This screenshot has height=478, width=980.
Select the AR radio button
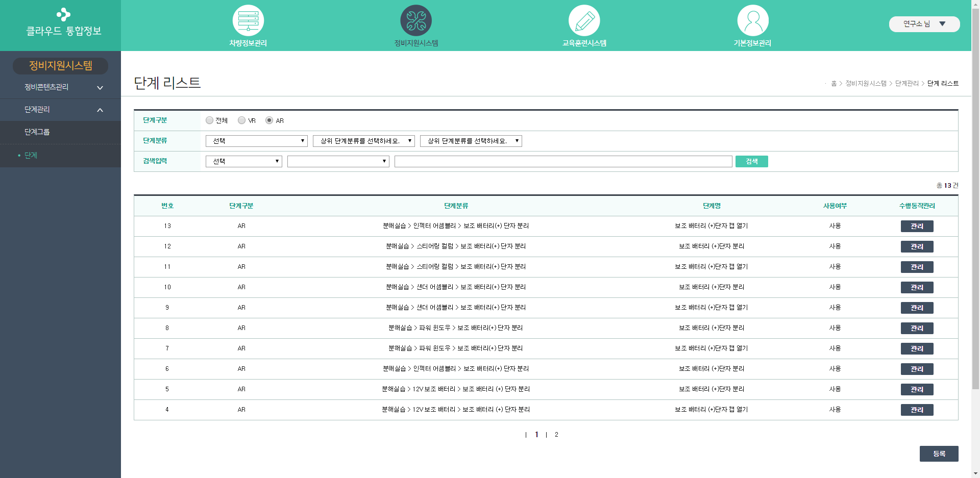pyautogui.click(x=269, y=120)
